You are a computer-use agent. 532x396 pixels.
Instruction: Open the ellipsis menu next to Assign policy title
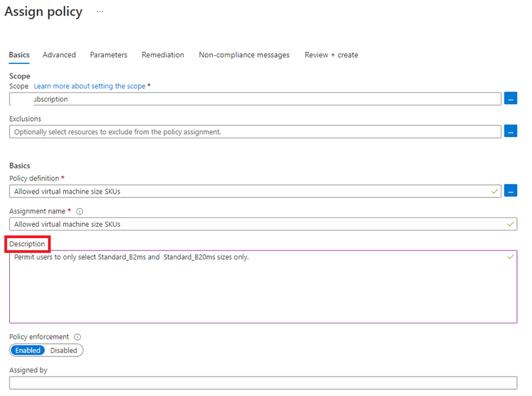pos(100,11)
